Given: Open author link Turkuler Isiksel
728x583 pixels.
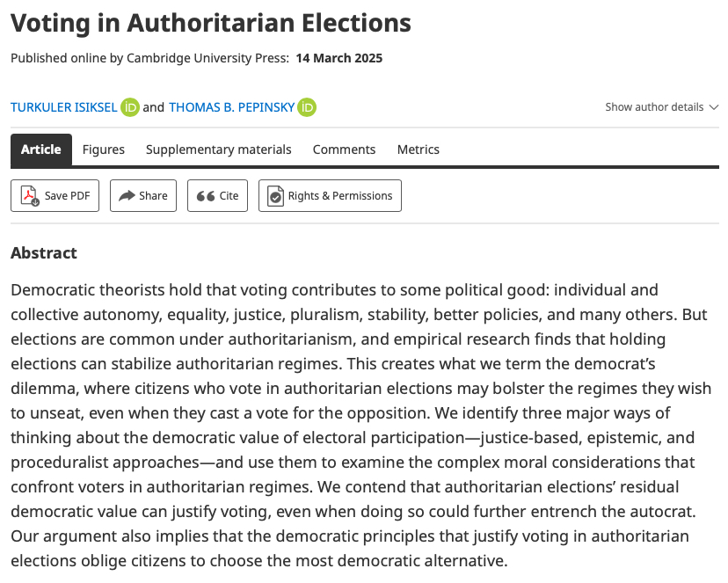Looking at the screenshot, I should 63,107.
